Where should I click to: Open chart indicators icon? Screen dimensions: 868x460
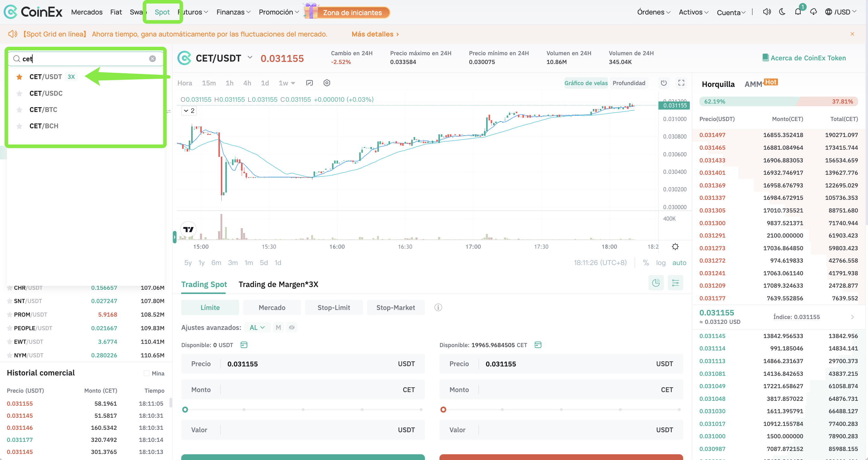click(309, 83)
